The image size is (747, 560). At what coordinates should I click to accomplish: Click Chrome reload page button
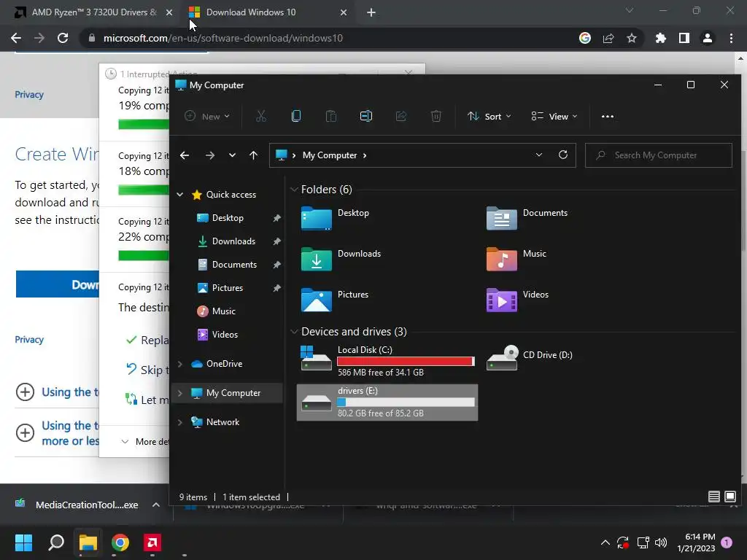pyautogui.click(x=63, y=38)
